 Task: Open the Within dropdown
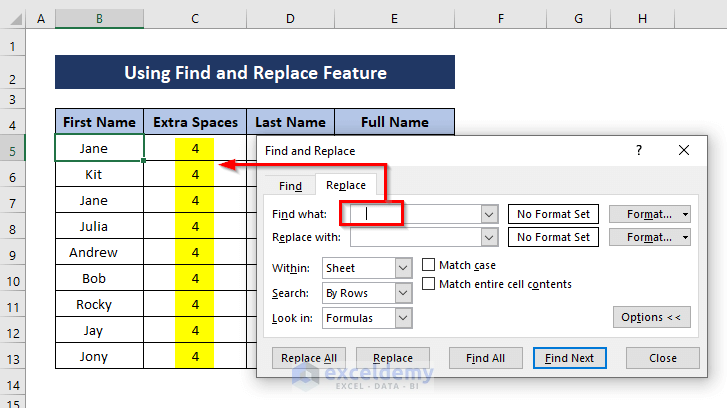(x=403, y=268)
